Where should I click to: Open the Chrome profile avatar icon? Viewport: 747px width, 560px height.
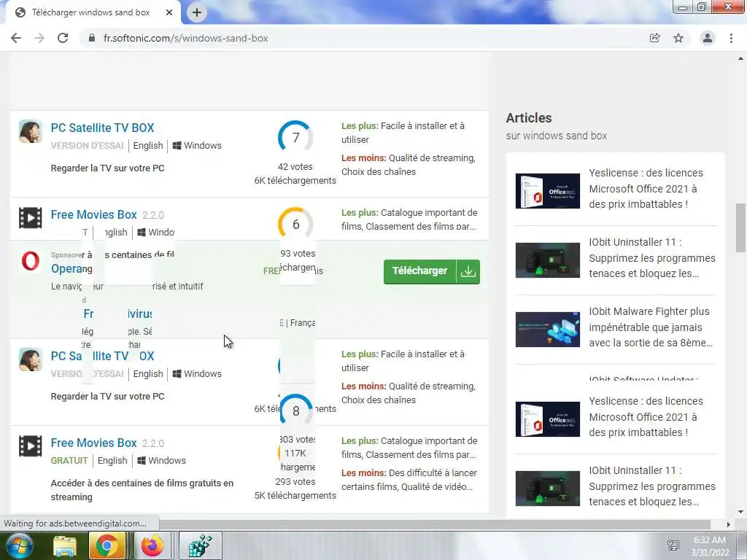(x=708, y=38)
